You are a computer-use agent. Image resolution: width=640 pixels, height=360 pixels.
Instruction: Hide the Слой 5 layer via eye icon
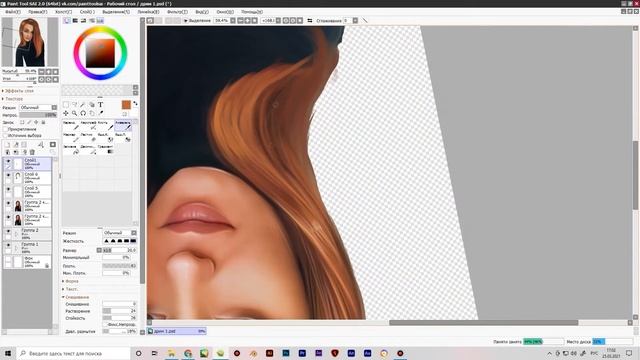pos(8,190)
